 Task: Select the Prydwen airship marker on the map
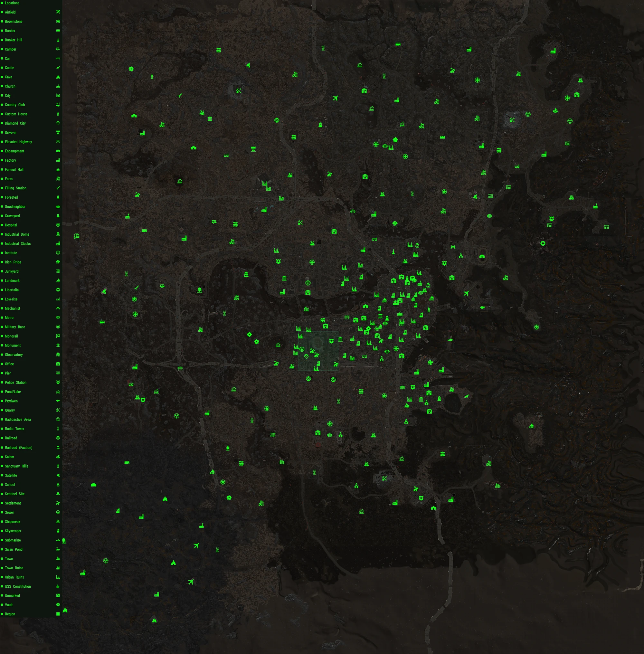(x=482, y=308)
